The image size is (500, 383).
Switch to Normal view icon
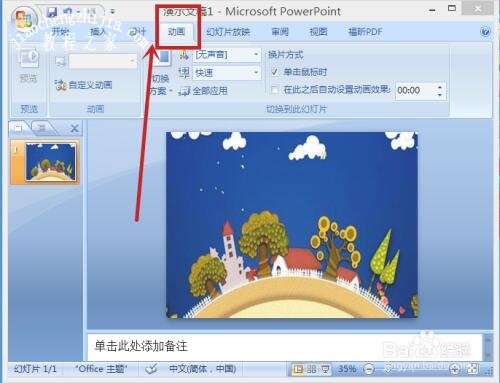298,369
